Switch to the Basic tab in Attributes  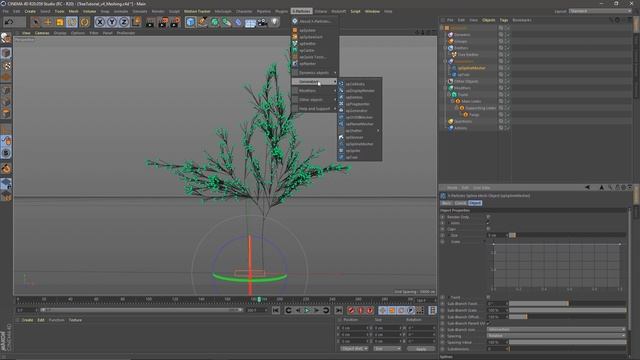(447, 203)
